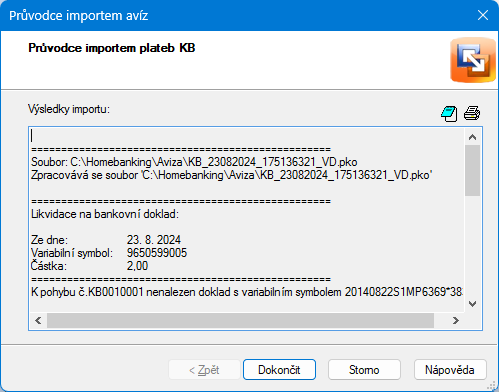Open Nápověda help
Viewport: 499px width, 392px height.
[450, 370]
